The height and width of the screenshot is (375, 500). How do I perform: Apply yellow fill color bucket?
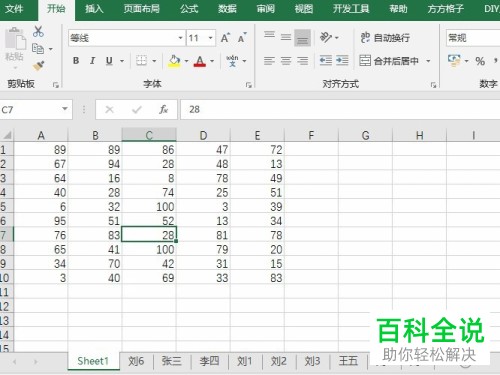[174, 61]
